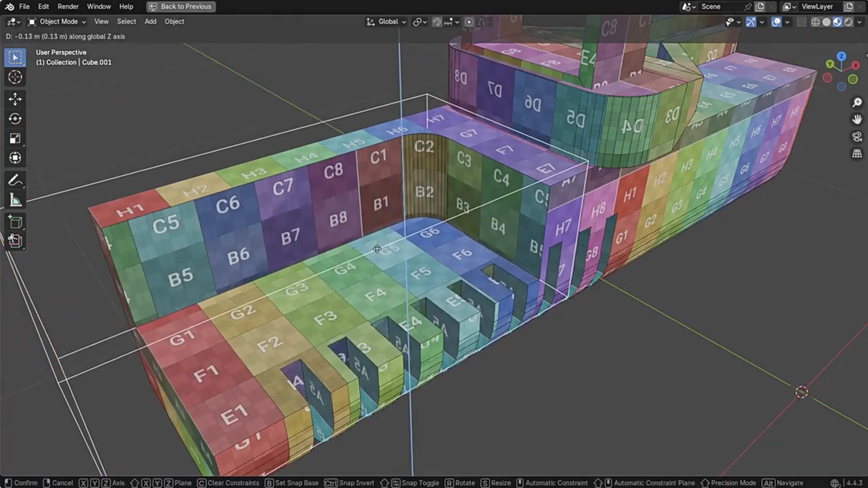
Task: Select the Scale tool
Action: (15, 139)
